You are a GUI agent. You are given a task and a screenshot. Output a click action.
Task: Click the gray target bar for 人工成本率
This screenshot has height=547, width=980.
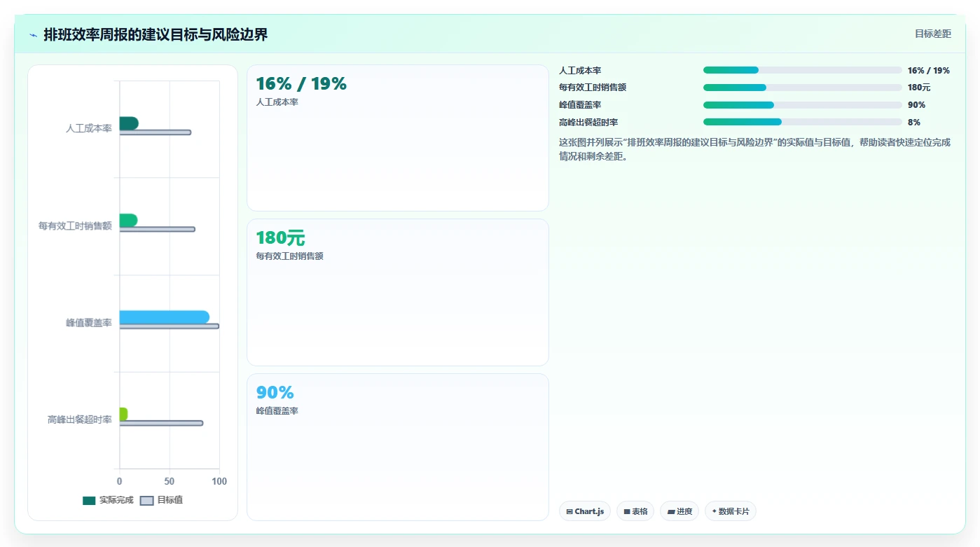(x=155, y=132)
